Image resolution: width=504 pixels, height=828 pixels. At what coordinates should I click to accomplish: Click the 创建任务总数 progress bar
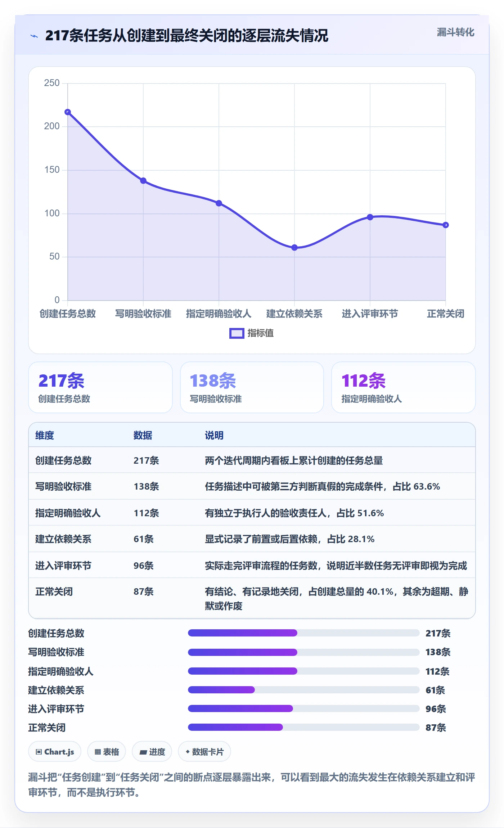[303, 633]
